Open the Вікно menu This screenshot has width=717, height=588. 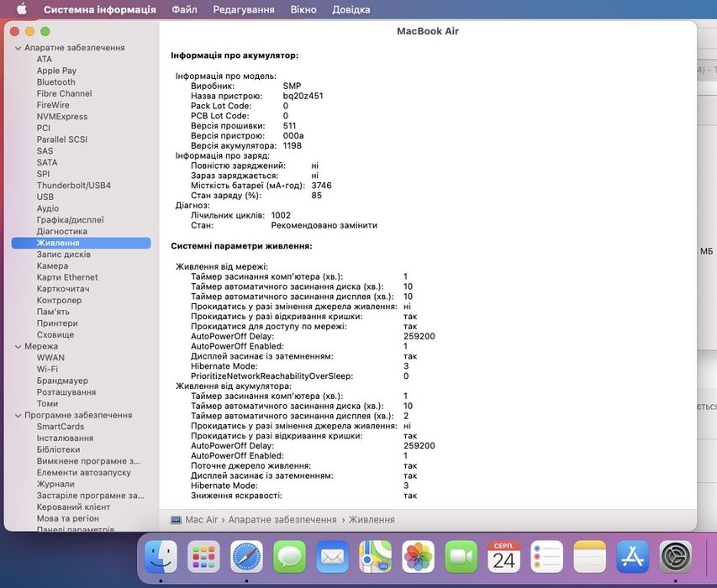(303, 9)
